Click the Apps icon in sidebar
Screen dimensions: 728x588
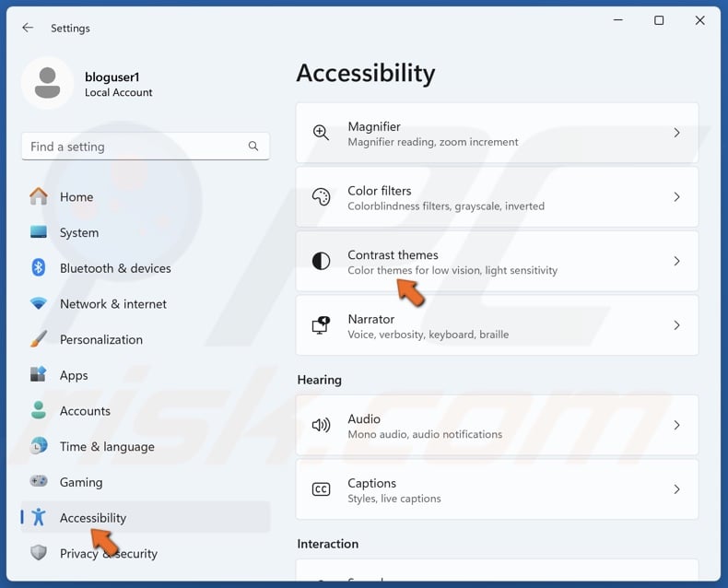coord(39,374)
